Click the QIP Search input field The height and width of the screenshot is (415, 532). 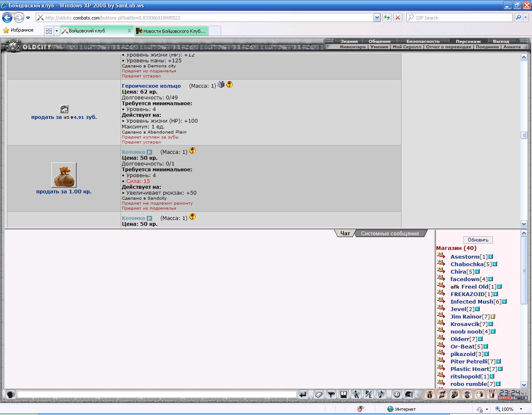click(459, 17)
